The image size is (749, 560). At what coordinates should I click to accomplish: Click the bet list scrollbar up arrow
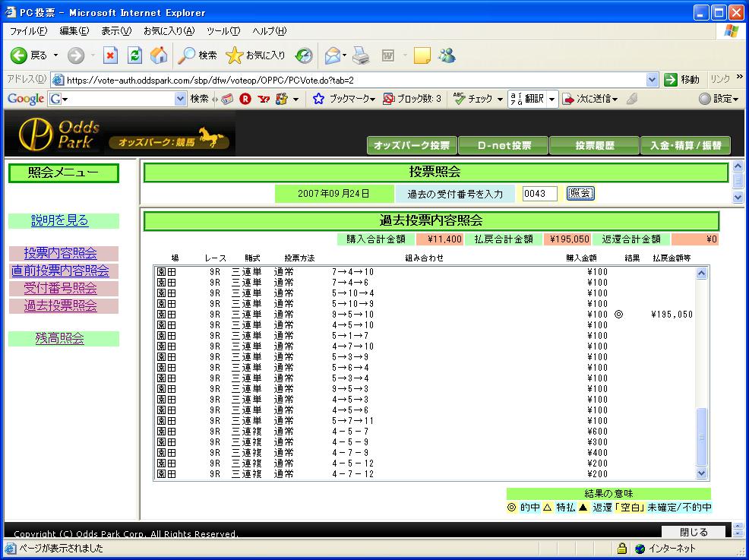pos(701,274)
